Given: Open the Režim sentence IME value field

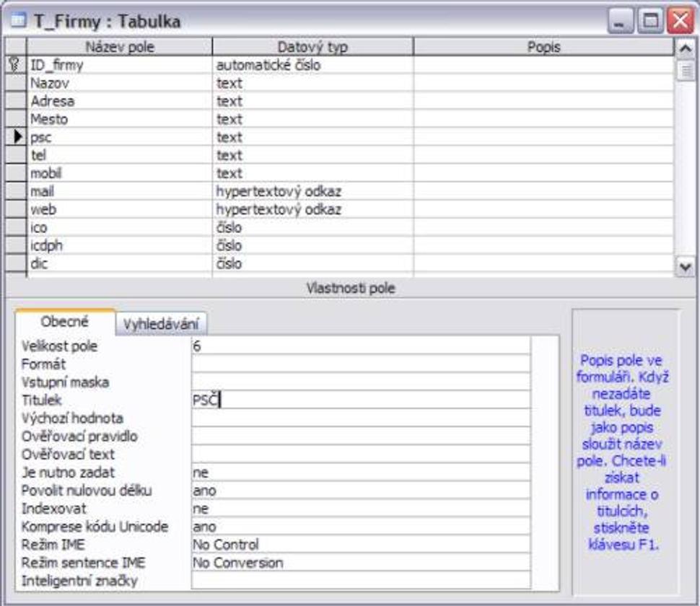Looking at the screenshot, I should click(361, 563).
